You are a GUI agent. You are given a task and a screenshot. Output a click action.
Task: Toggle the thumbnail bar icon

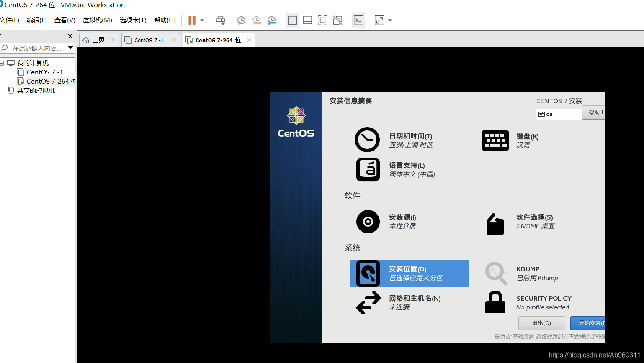(307, 20)
